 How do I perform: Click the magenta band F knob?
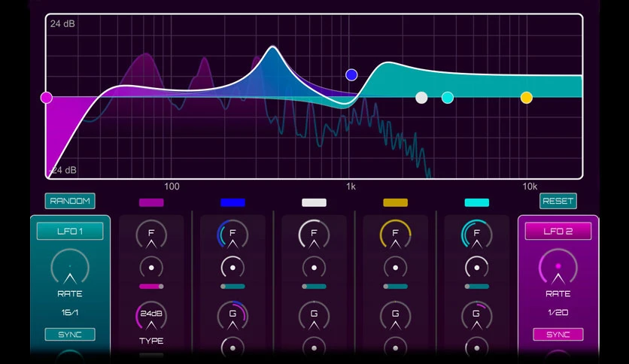pos(151,235)
